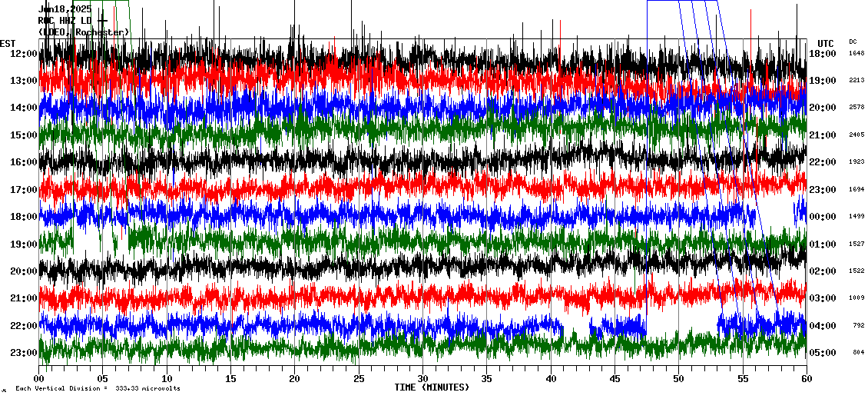Screen dimensions: 868x399
Task: Click the DC value 2578
Action: point(856,108)
